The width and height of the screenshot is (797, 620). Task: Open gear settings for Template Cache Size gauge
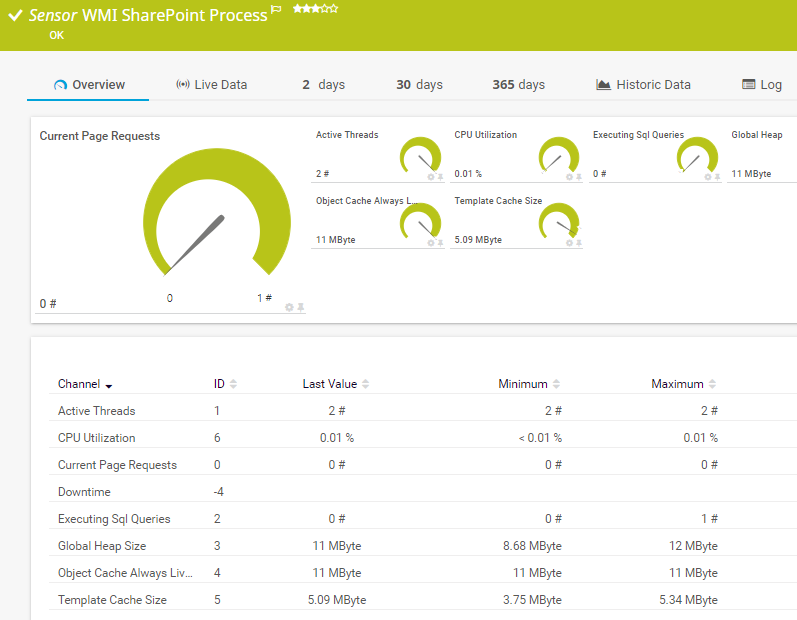point(569,243)
